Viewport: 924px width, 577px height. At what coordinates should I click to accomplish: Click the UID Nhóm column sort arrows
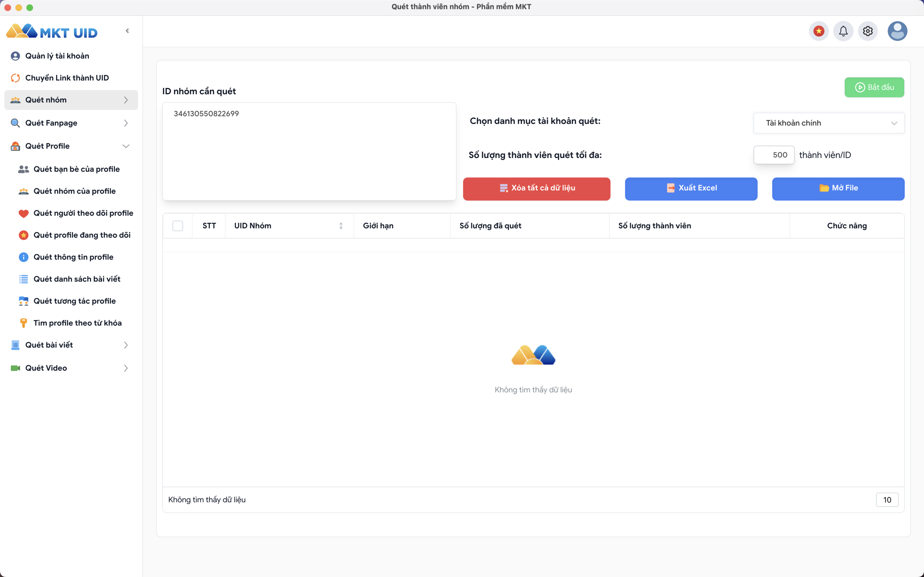[341, 226]
